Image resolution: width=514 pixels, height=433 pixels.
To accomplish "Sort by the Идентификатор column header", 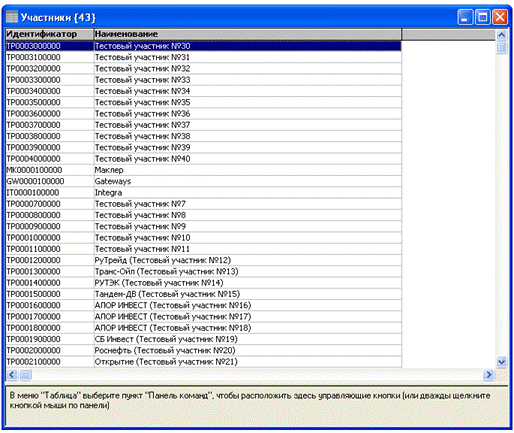I will pyautogui.click(x=50, y=34).
